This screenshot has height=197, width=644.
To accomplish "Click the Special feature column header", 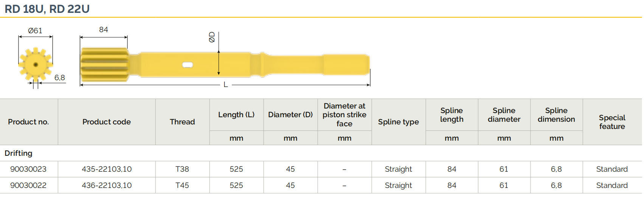I will [x=612, y=122].
